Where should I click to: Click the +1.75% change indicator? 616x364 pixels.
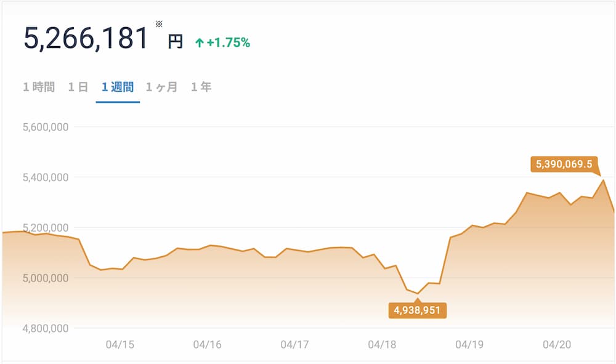click(x=229, y=42)
